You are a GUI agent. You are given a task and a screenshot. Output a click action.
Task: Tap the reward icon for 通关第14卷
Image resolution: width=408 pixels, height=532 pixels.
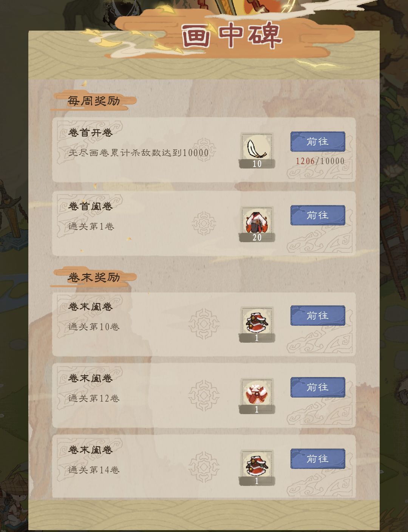tap(257, 467)
